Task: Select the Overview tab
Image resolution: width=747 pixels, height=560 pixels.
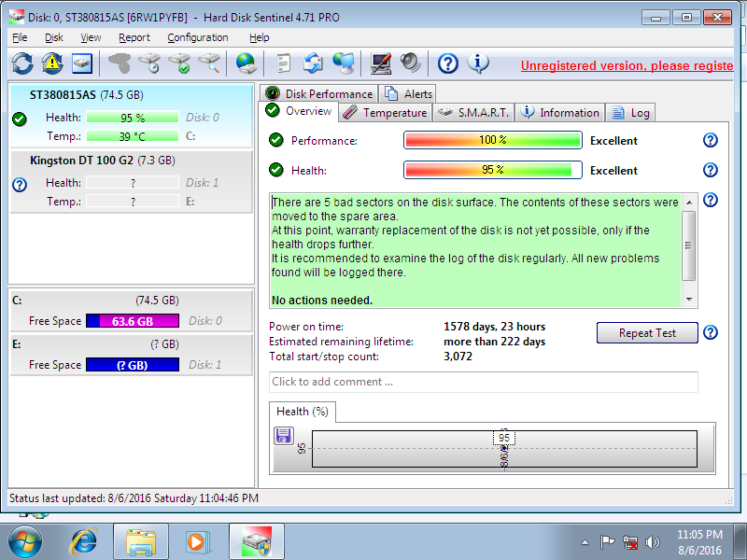Action: tap(299, 111)
